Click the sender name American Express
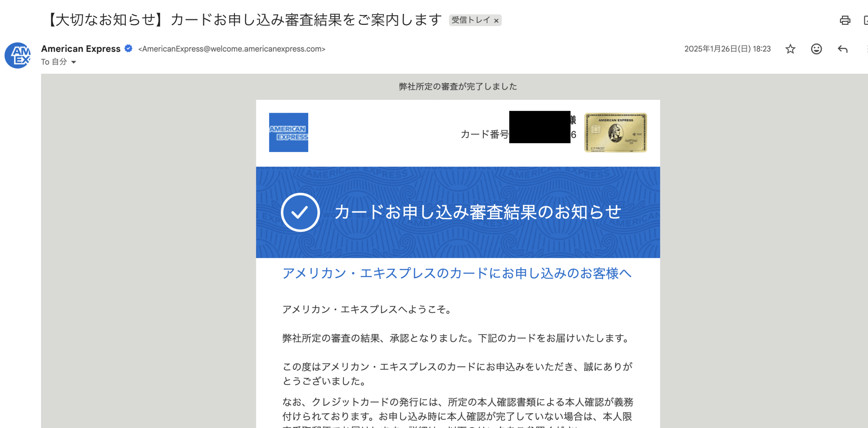Viewport: 868px width, 428px height. [x=81, y=49]
